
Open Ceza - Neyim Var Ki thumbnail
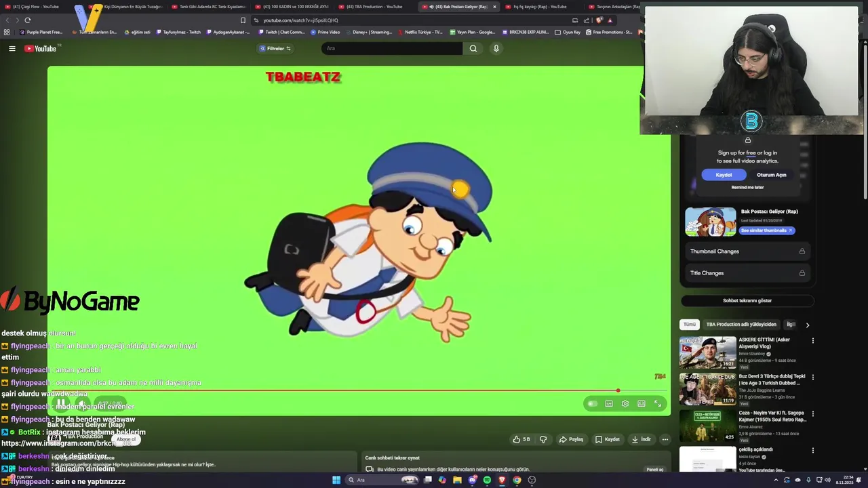(708, 426)
